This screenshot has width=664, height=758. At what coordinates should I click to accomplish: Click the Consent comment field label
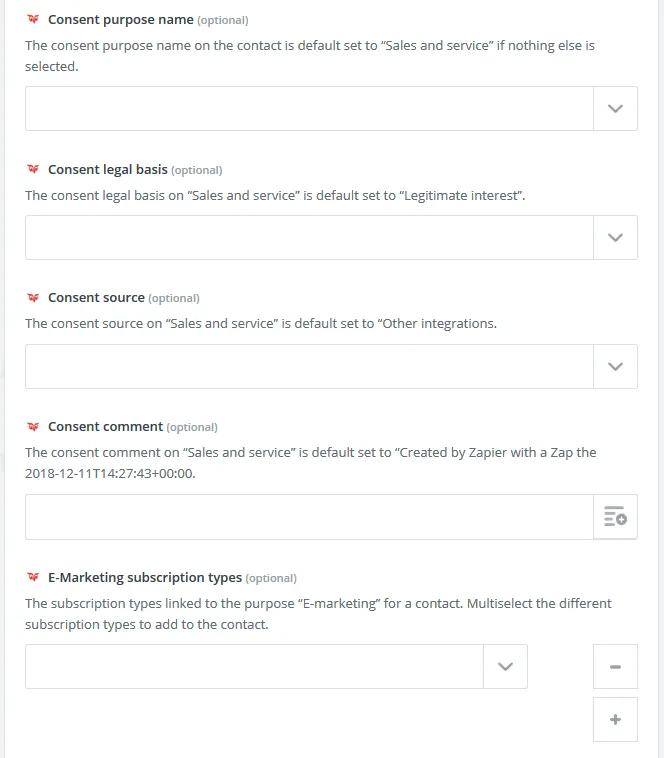(x=106, y=427)
